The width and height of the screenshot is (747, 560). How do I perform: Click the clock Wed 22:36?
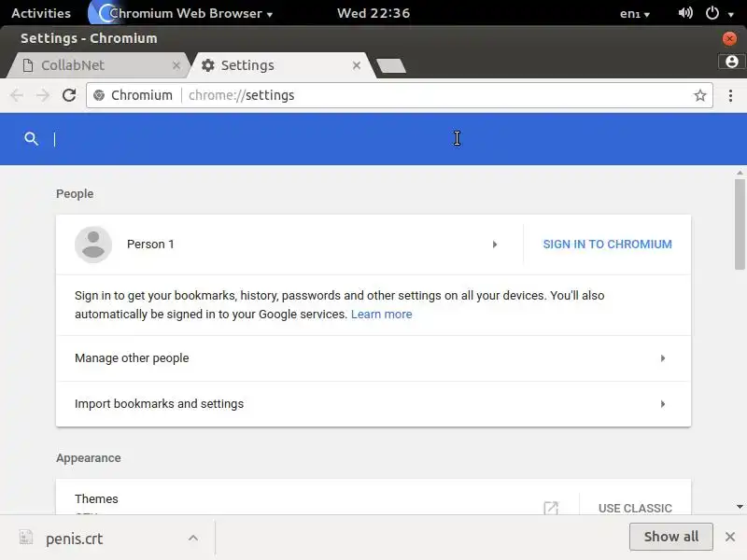pos(373,13)
